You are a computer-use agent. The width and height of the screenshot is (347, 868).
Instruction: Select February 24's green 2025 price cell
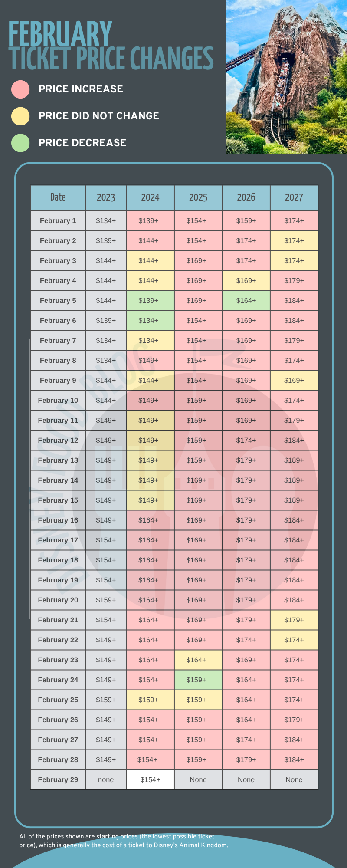(x=198, y=680)
